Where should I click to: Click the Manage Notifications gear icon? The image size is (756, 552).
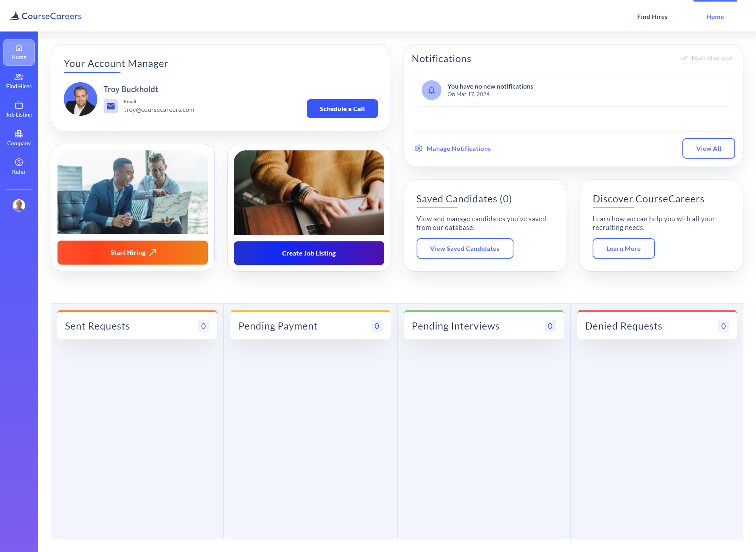point(419,148)
